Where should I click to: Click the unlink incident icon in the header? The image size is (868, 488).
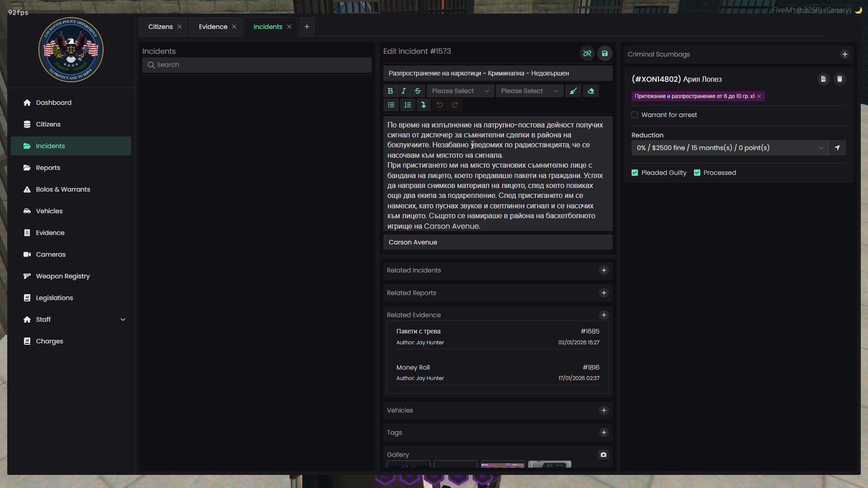click(x=587, y=53)
